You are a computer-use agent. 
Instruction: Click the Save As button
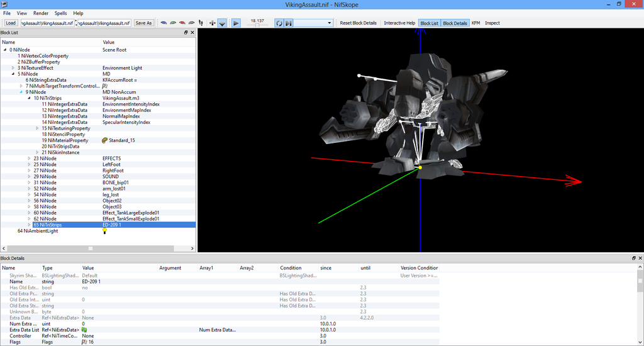143,23
